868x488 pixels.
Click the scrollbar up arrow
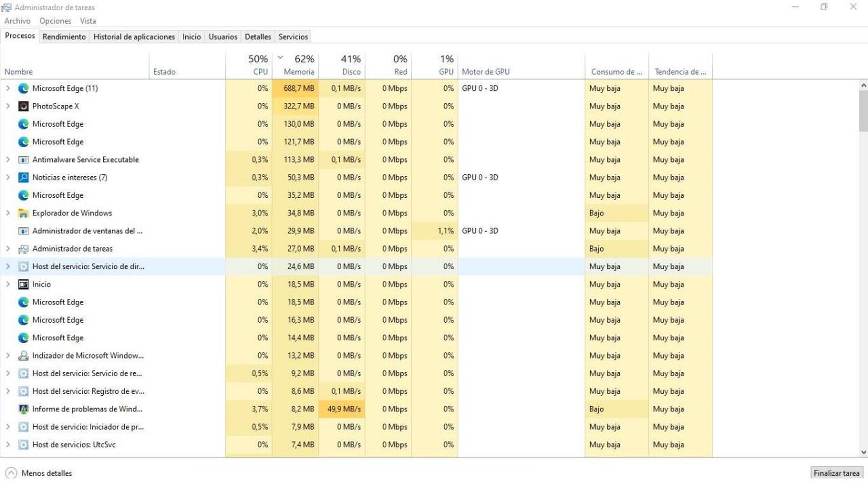tap(864, 86)
